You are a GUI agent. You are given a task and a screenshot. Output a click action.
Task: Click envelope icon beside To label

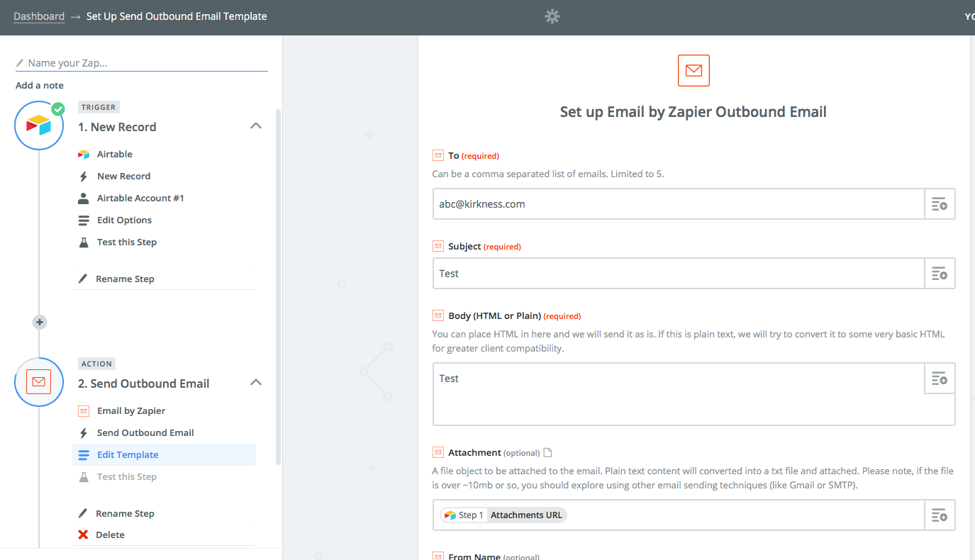438,155
